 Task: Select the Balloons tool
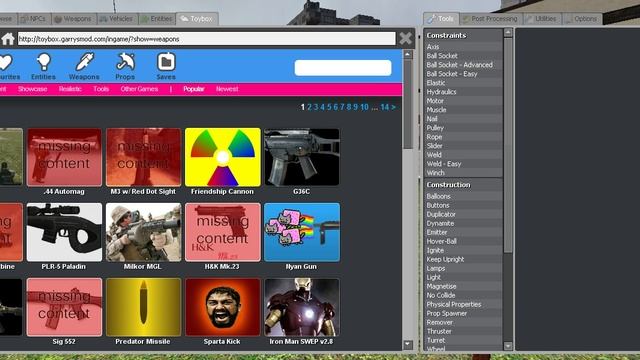[463, 196]
